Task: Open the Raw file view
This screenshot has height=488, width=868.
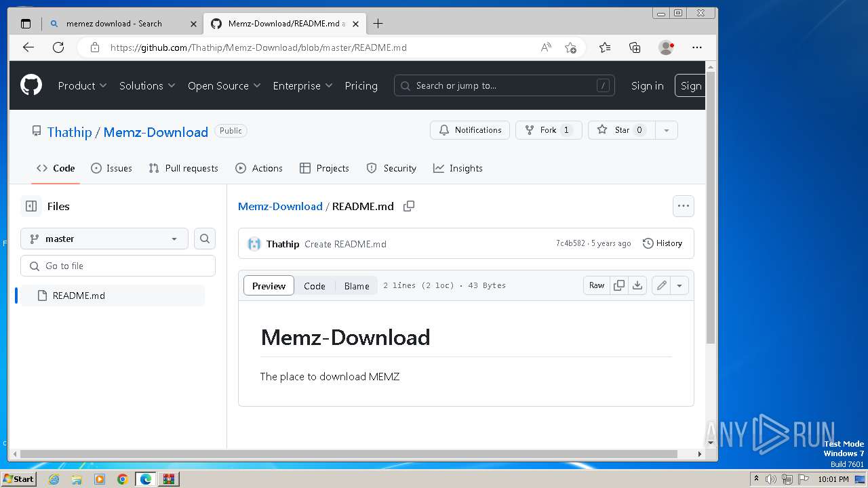Action: (x=597, y=285)
